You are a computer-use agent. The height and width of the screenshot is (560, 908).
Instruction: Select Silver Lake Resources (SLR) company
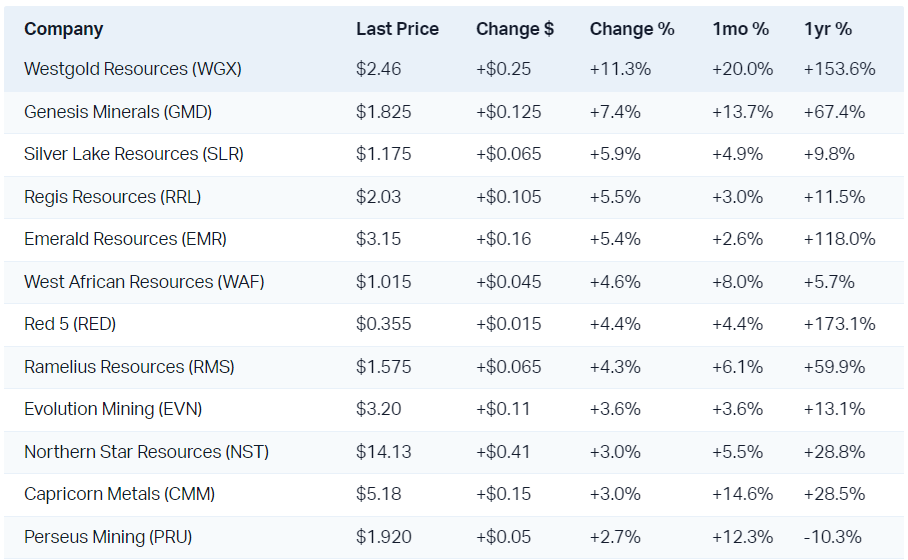(134, 154)
